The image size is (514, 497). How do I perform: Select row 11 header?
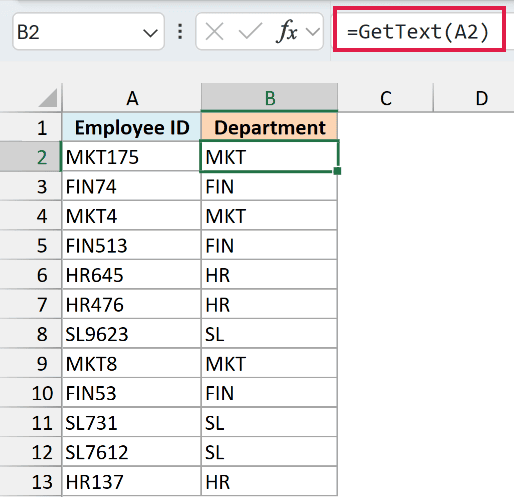31,422
